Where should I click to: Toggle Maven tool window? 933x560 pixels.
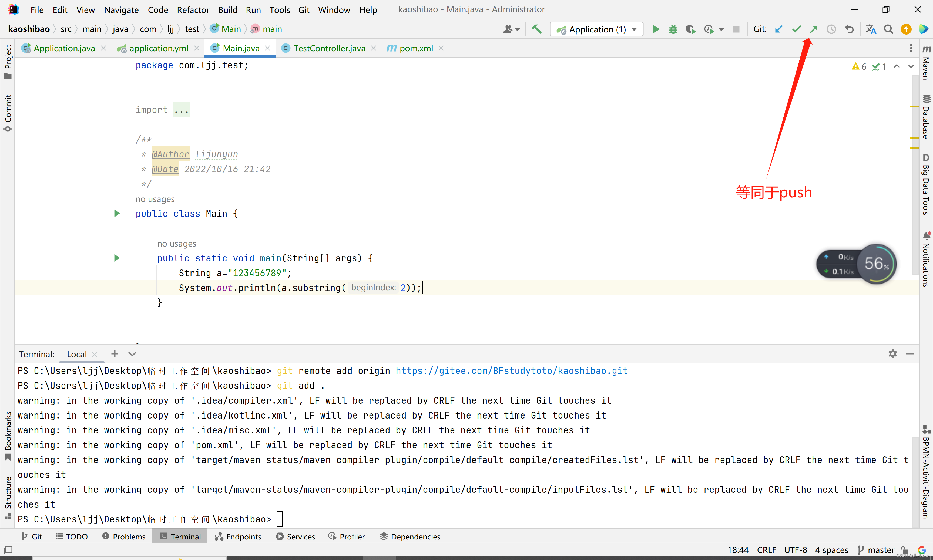[x=926, y=62]
